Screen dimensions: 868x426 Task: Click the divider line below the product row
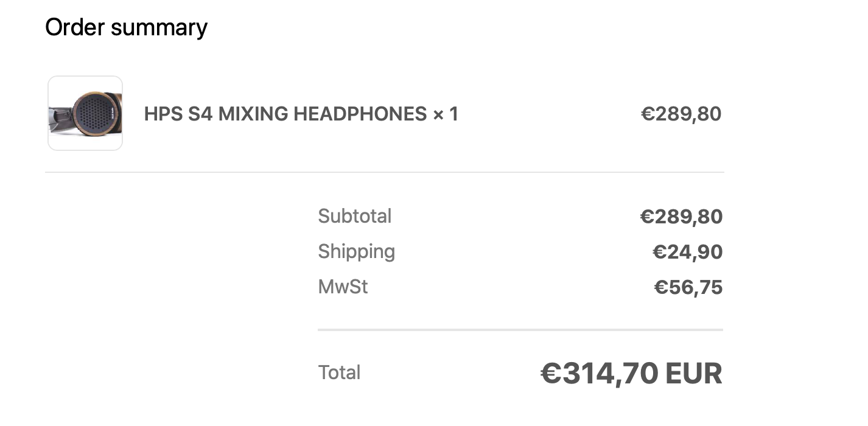384,172
